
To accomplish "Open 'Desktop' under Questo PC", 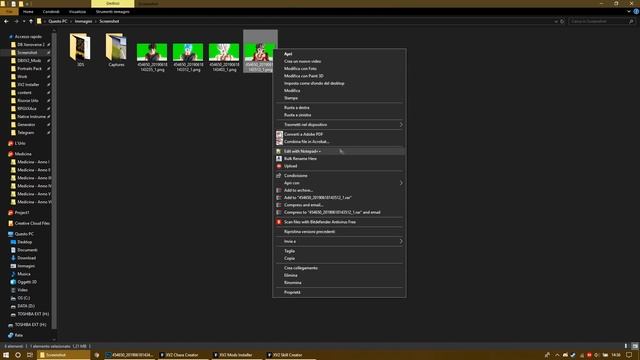I will [x=24, y=242].
